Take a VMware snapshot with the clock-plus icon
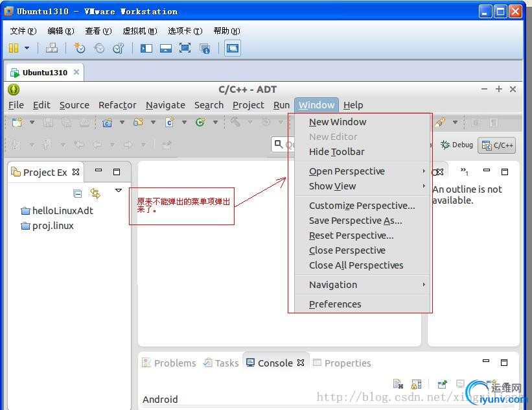 (x=80, y=48)
